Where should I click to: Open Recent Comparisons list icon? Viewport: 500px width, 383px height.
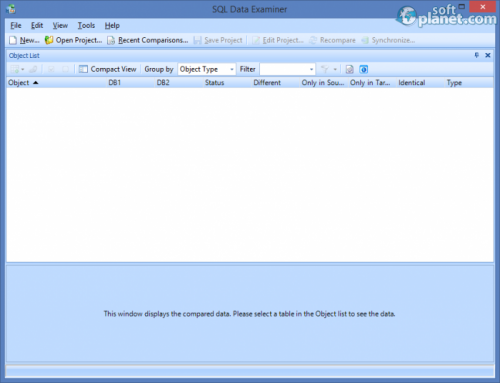point(111,40)
